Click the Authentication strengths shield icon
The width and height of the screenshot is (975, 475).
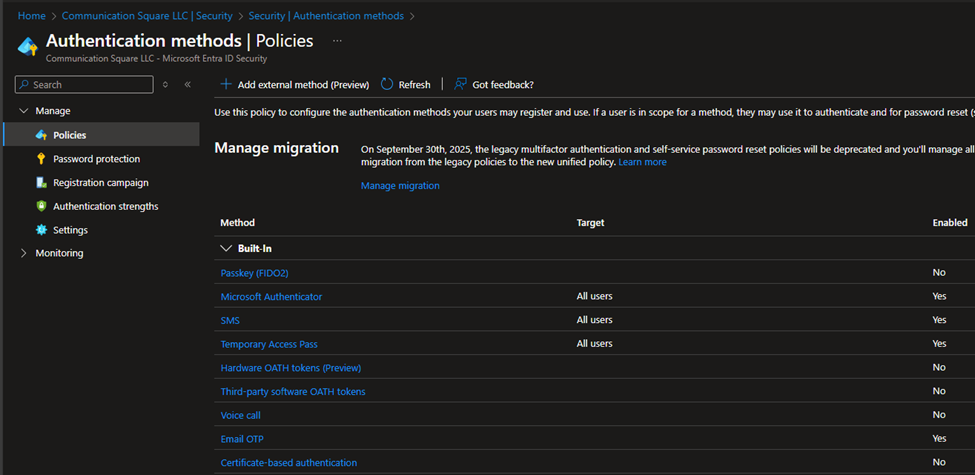pos(41,207)
